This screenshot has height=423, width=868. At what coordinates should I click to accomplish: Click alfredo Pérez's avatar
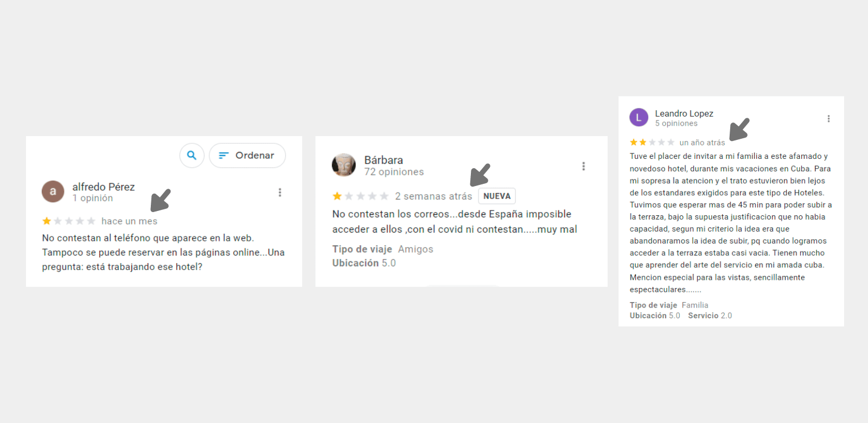click(x=53, y=191)
